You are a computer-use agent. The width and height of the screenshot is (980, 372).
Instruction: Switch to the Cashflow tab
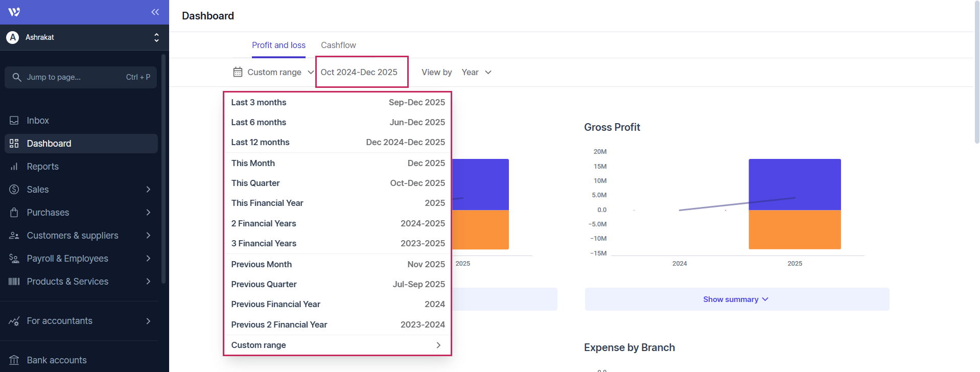click(338, 45)
